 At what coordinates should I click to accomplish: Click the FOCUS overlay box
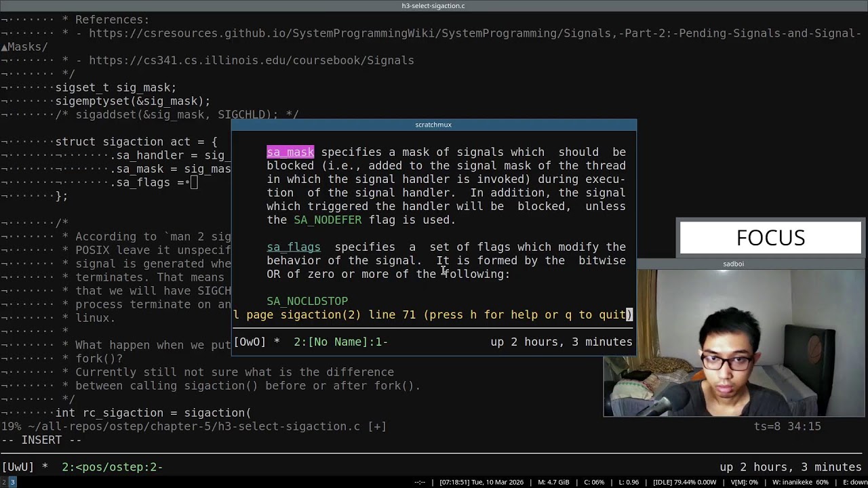point(770,238)
